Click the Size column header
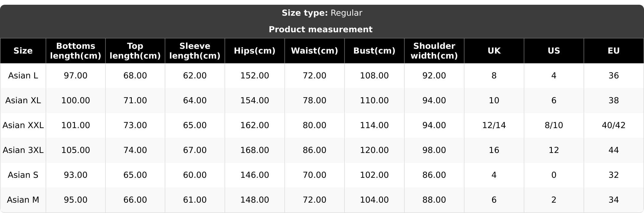Image resolution: width=644 pixels, height=213 pixels. tap(23, 51)
